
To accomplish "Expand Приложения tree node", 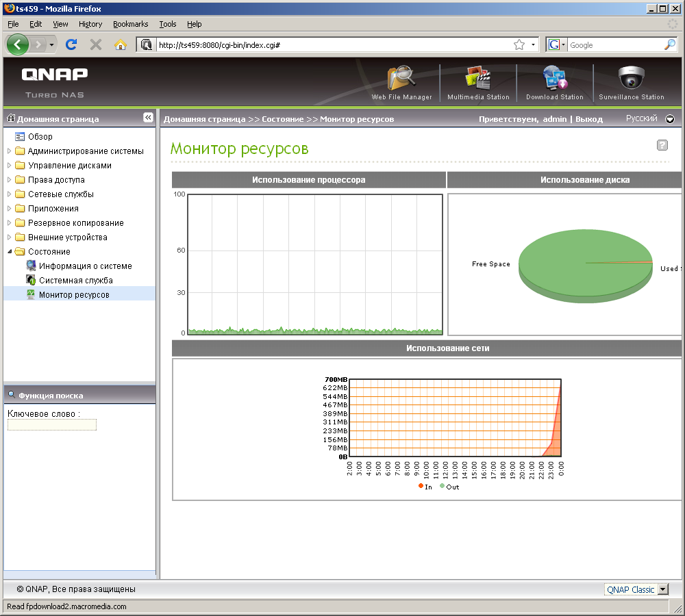I will (9, 208).
